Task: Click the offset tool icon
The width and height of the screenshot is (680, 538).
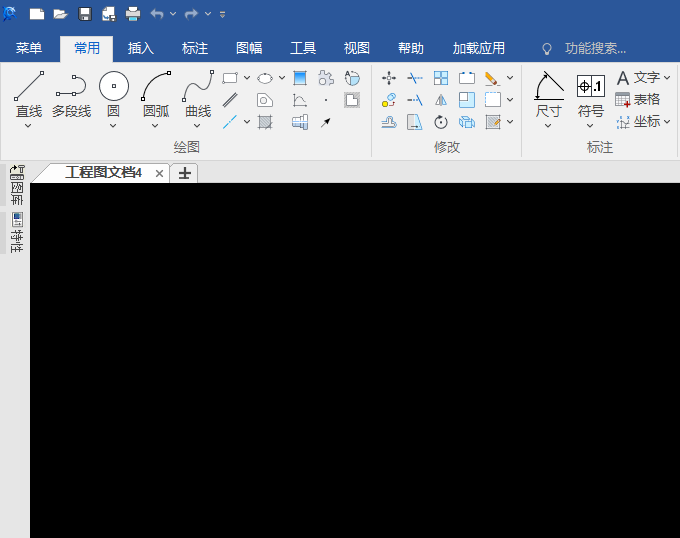Action: pyautogui.click(x=389, y=122)
